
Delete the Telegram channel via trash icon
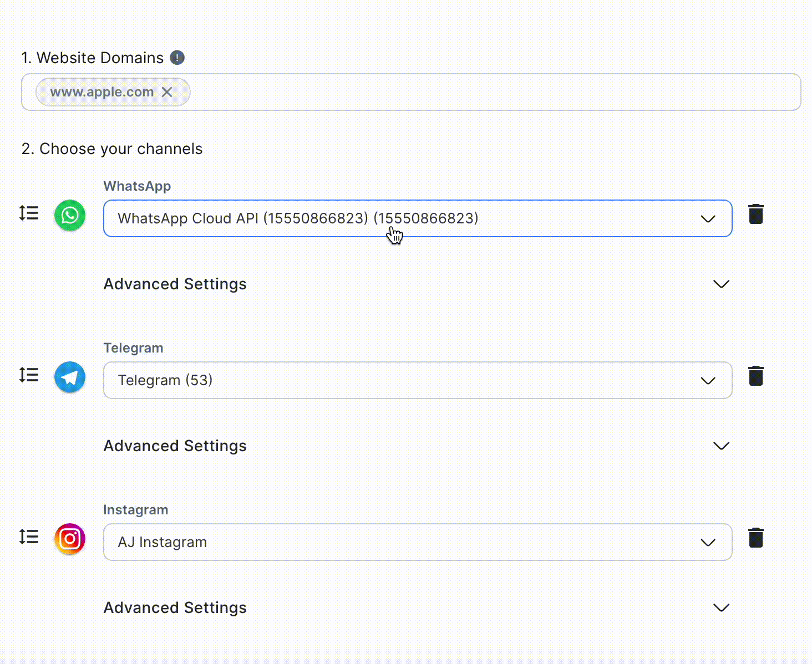pos(756,376)
